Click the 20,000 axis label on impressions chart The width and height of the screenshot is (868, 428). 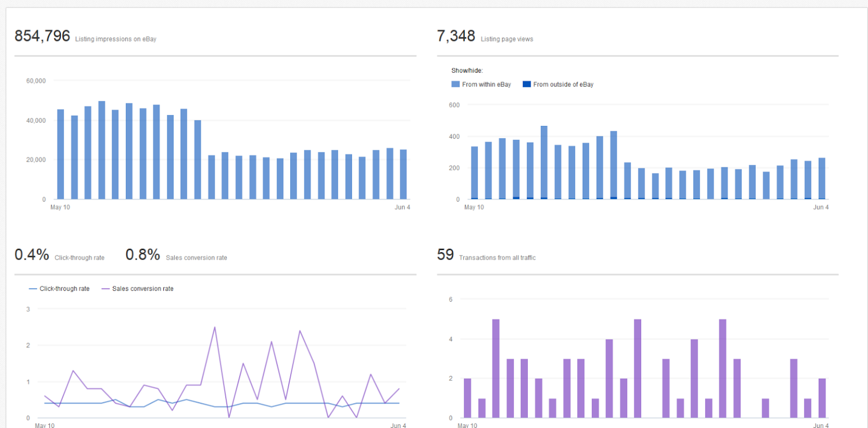click(x=36, y=160)
